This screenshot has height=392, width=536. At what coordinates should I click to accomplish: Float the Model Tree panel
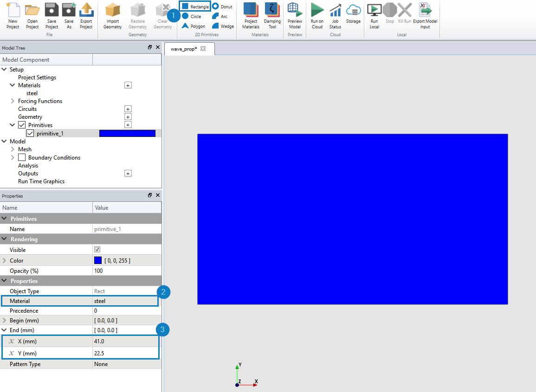pyautogui.click(x=150, y=47)
